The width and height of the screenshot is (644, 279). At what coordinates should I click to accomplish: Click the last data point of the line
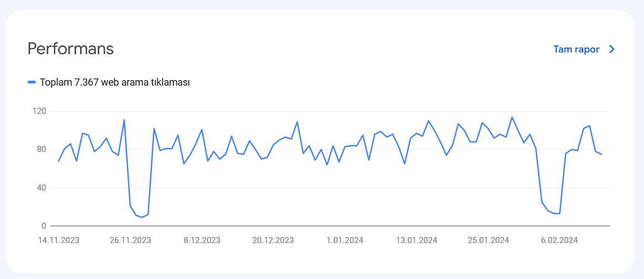pos(602,155)
